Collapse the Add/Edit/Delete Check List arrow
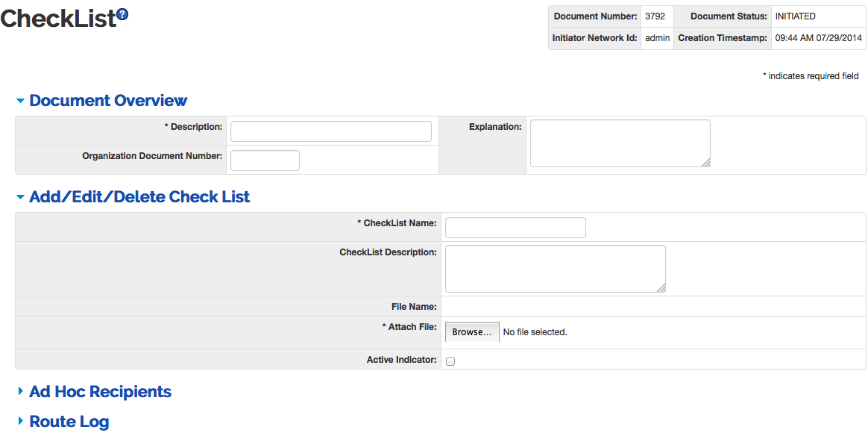Image resolution: width=868 pixels, height=433 pixels. pyautogui.click(x=20, y=198)
